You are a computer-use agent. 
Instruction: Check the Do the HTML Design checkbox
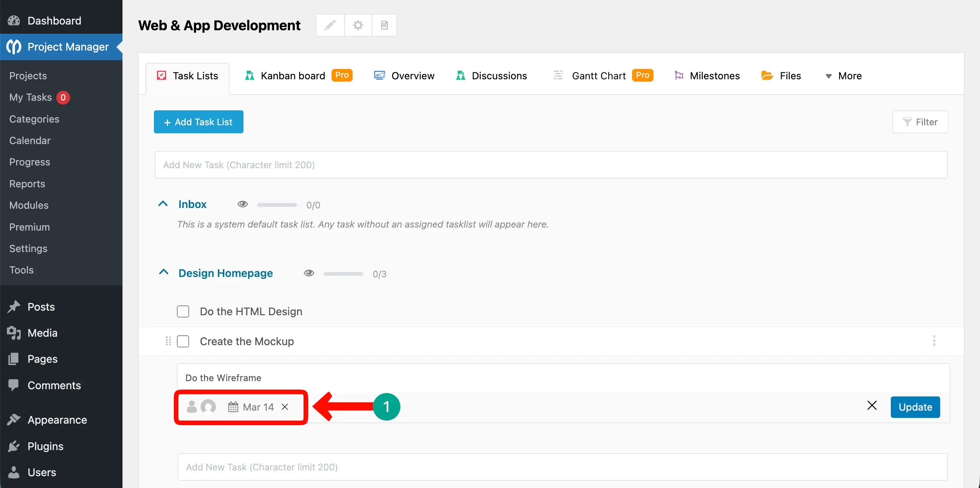coord(183,311)
